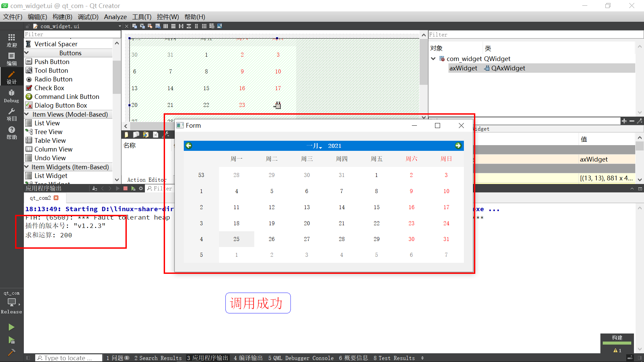Collapse the Buttons widget category
This screenshot has height=362, width=644.
[x=27, y=53]
